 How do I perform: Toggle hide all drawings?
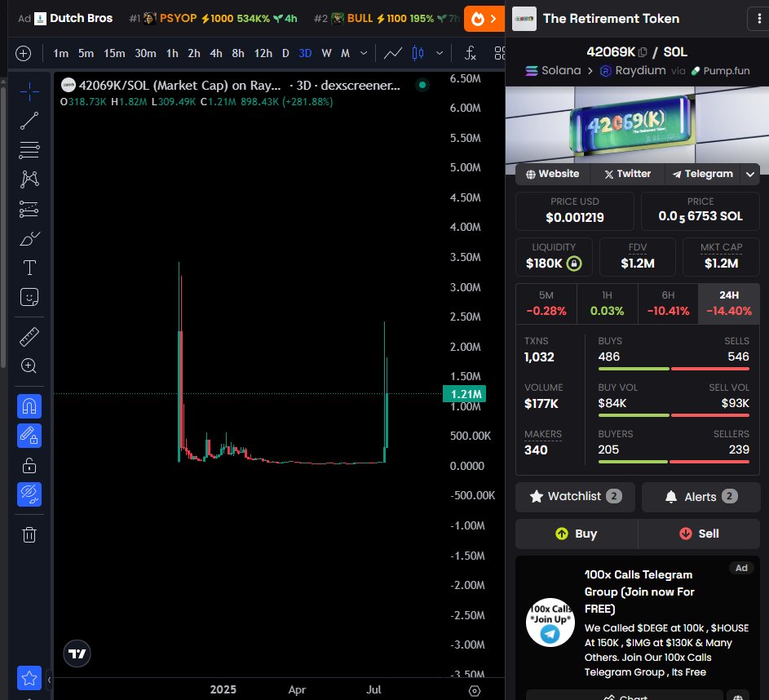coord(29,494)
